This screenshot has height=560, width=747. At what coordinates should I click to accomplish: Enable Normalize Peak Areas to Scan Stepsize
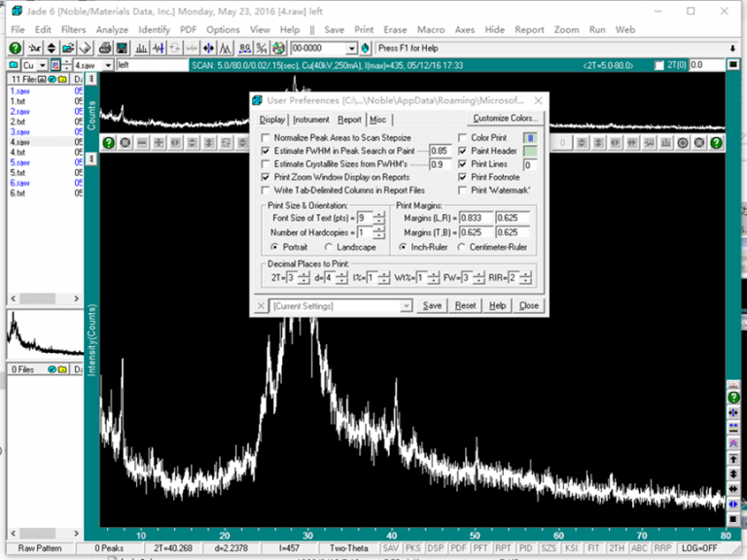[266, 138]
